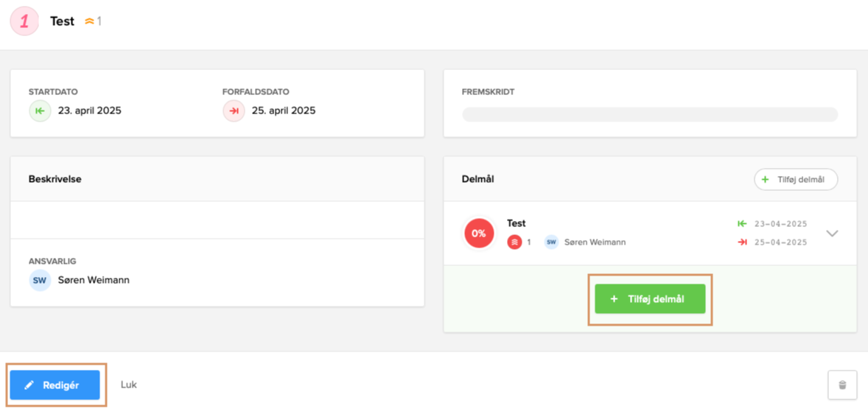Click the start date 23. april 2025
The width and height of the screenshot is (868, 417).
tap(90, 111)
